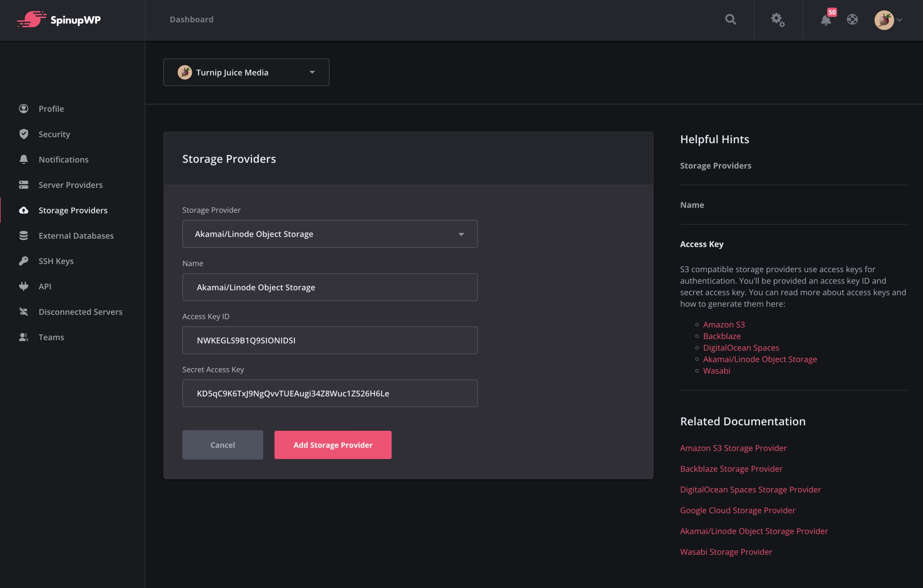Click the Disconnected Servers icon

[24, 312]
